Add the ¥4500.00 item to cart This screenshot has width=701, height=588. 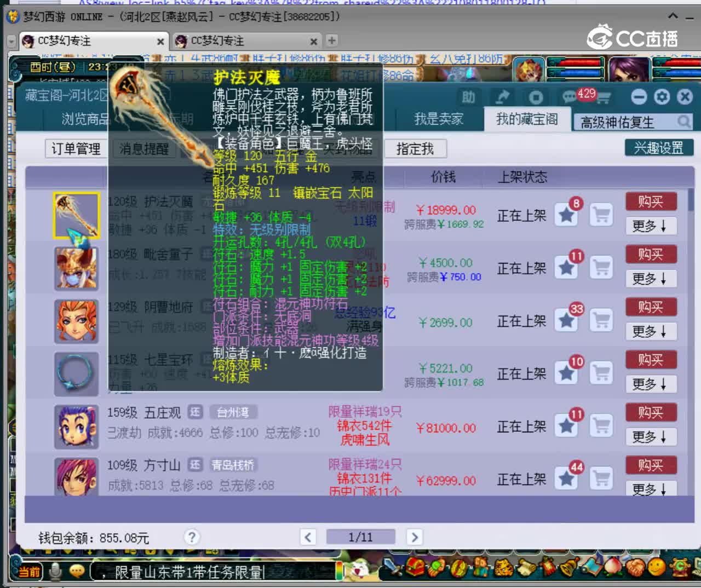(x=601, y=268)
